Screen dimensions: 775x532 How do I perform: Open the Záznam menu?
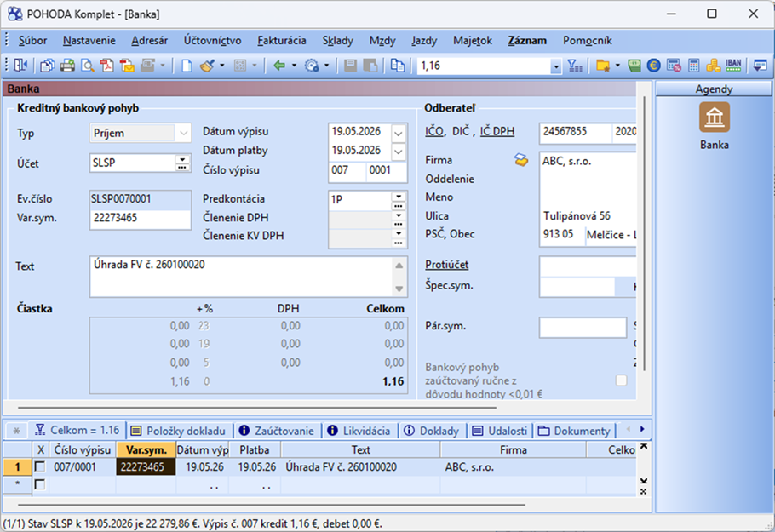[x=527, y=41]
